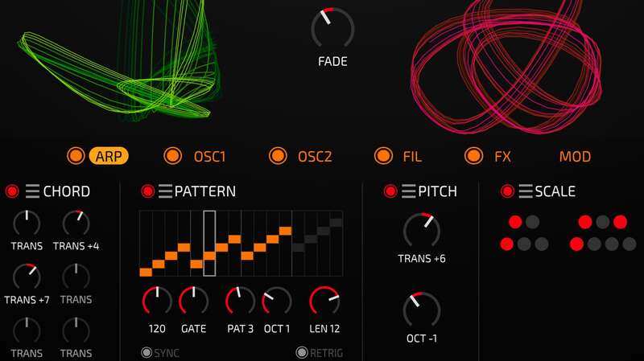This screenshot has width=644, height=361.
Task: Click the CHORD section title
Action: point(67,191)
